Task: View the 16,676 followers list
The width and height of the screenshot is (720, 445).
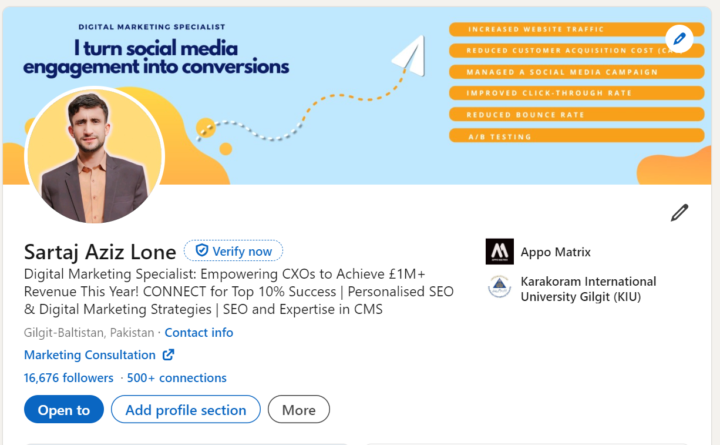Action: pyautogui.click(x=68, y=378)
